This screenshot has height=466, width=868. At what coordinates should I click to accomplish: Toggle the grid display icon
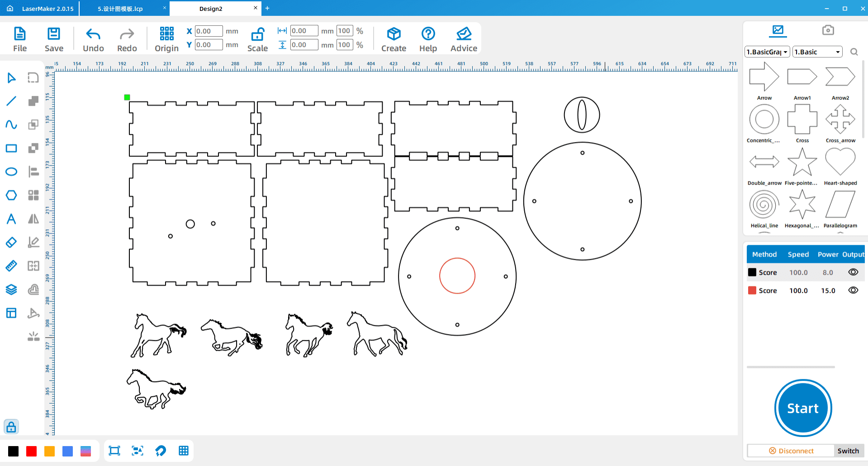(x=184, y=451)
